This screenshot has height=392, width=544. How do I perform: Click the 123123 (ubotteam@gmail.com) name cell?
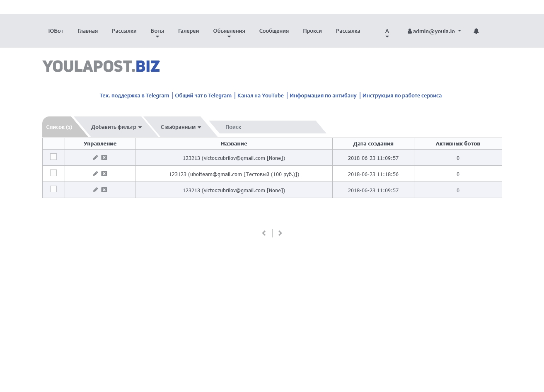[234, 174]
